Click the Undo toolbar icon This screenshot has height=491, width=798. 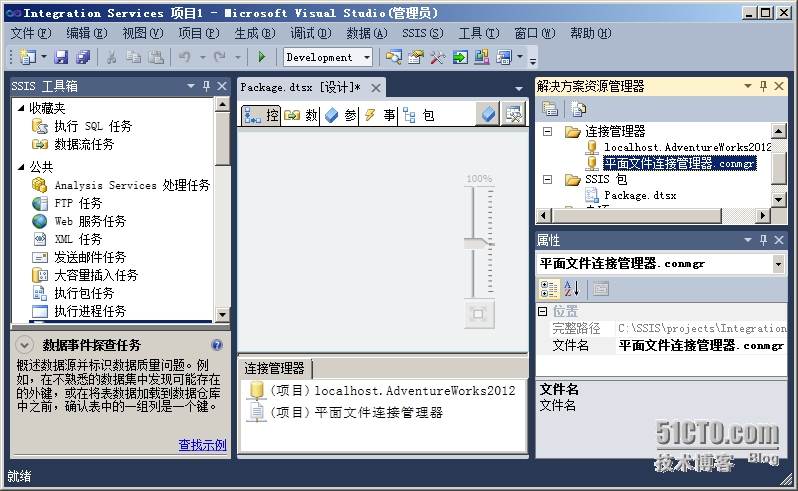[185, 57]
